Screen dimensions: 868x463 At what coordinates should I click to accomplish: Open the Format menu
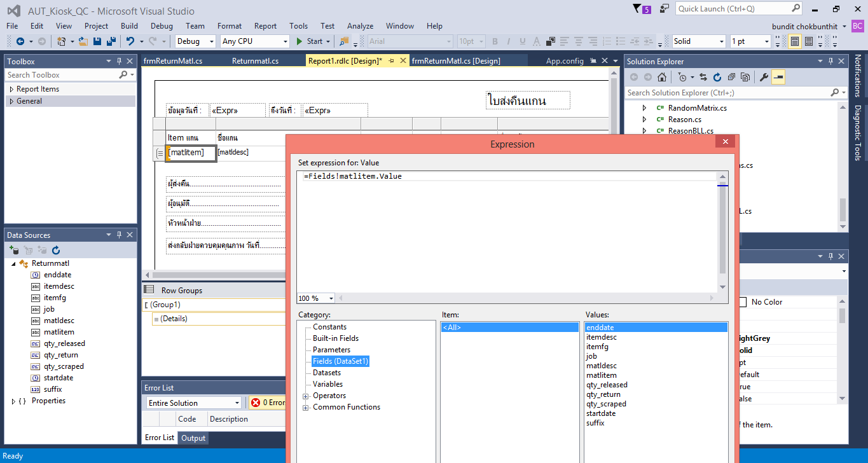[230, 26]
